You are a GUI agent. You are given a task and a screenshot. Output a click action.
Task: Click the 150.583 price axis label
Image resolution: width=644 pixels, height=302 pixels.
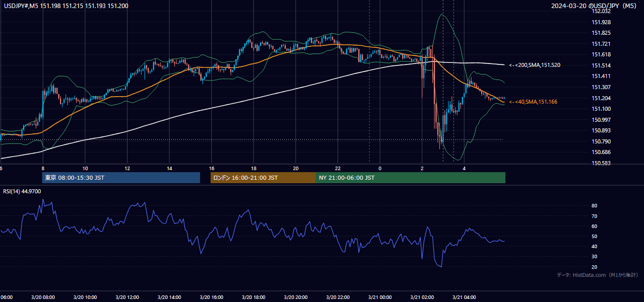601,163
